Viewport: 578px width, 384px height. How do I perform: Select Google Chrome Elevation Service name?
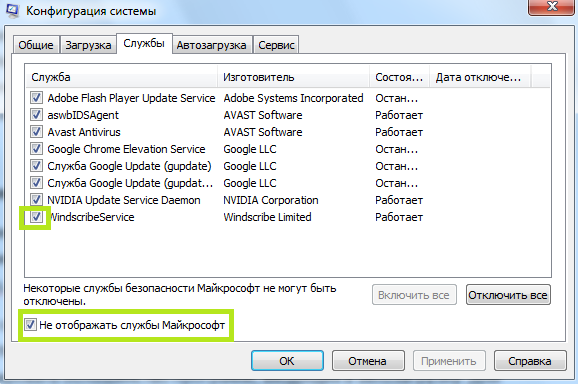(126, 149)
